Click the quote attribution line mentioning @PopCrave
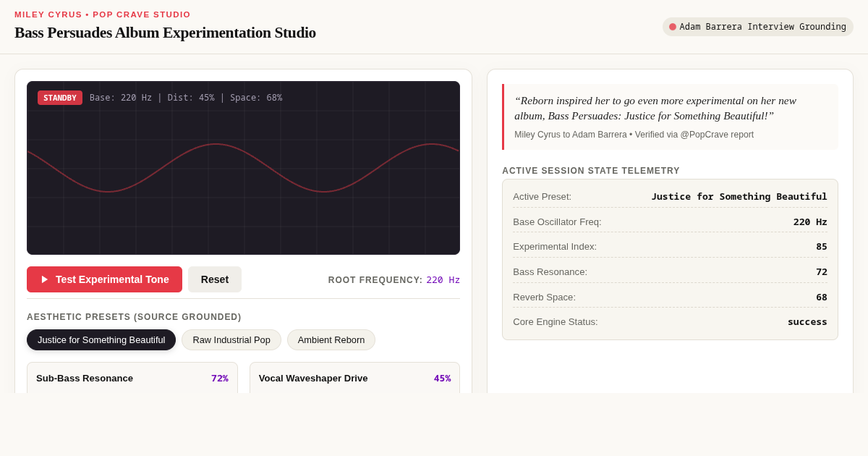868x456 pixels. pyautogui.click(x=634, y=135)
